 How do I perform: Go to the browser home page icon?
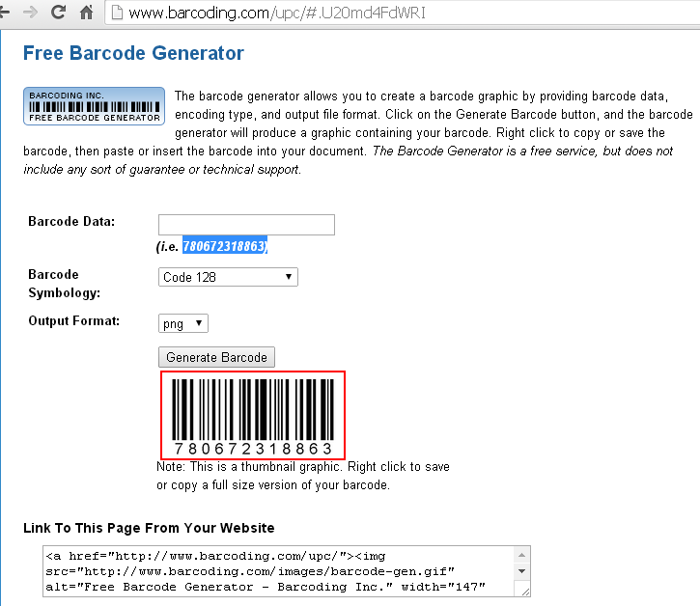coord(86,12)
